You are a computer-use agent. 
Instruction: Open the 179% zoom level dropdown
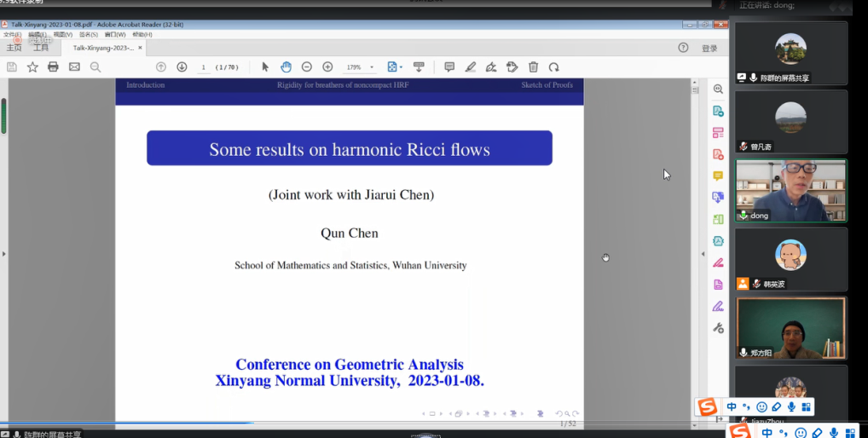pos(361,67)
